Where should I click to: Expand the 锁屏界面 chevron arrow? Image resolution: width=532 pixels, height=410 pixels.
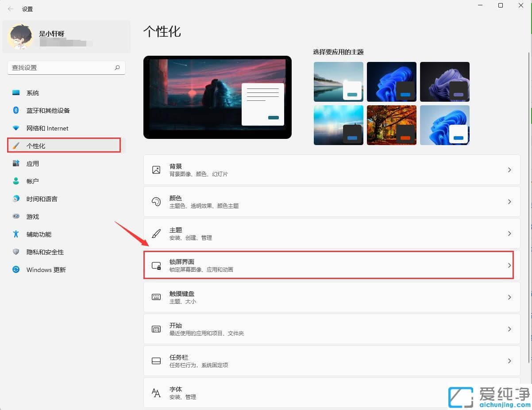509,265
